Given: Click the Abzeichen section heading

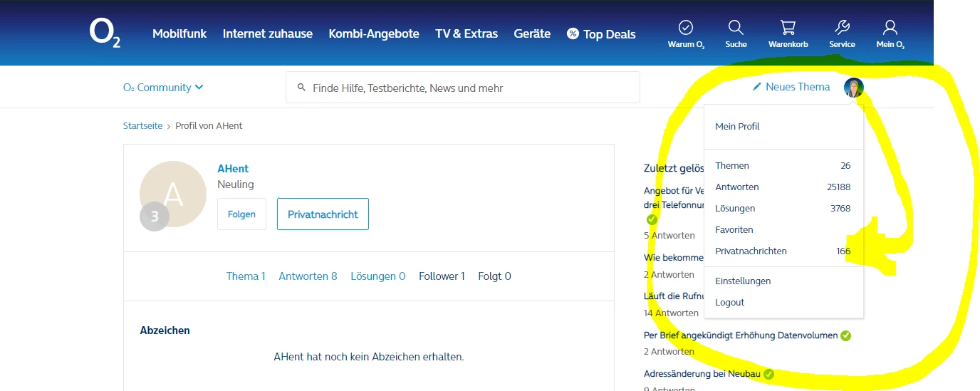Looking at the screenshot, I should tap(165, 330).
